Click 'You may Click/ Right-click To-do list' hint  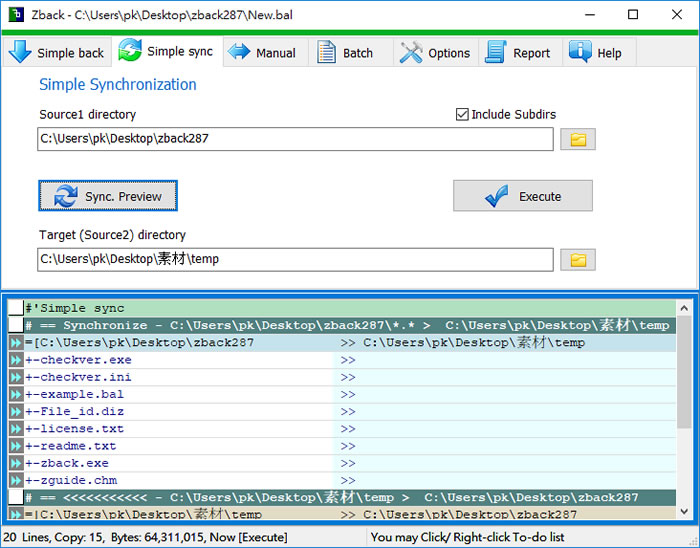467,537
